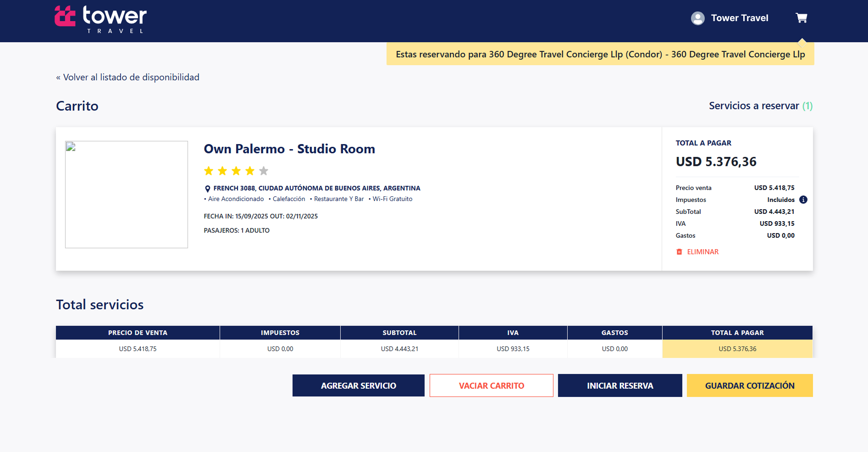Screen dimensions: 868x452
Task: Open the Own Palermo - Studio Room title
Action: pos(289,149)
